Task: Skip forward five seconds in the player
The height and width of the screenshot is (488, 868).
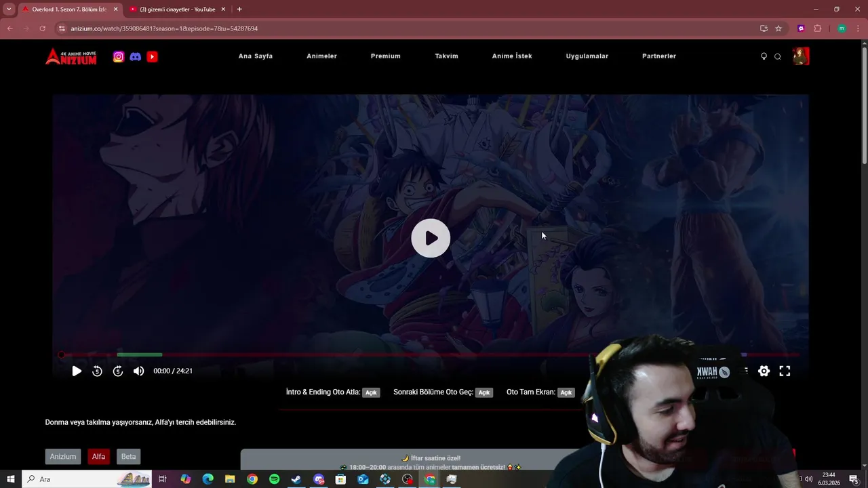Action: click(x=118, y=371)
